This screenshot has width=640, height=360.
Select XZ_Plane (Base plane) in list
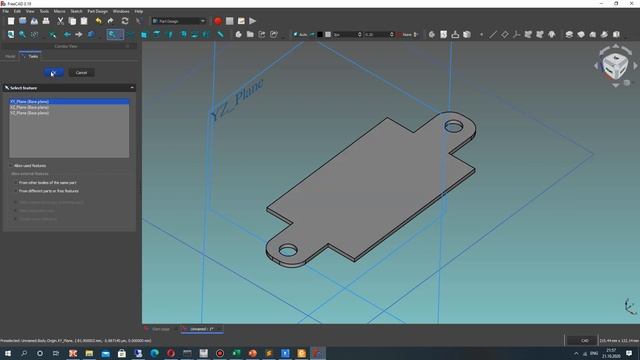tap(69, 107)
